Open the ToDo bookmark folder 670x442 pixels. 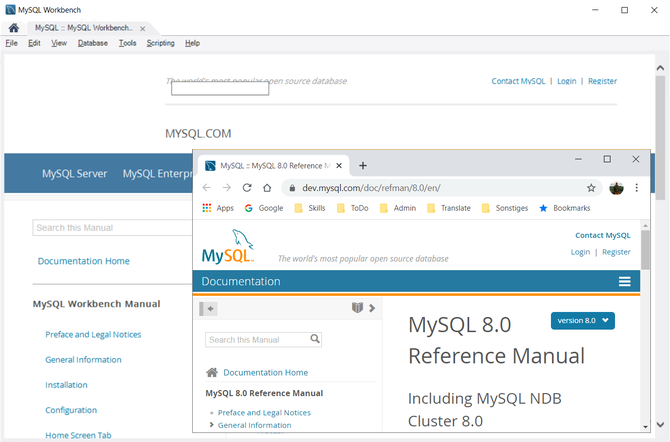pos(353,208)
